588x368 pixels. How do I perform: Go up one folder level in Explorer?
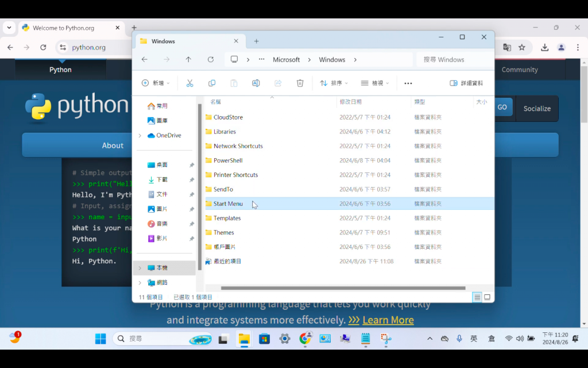click(188, 59)
